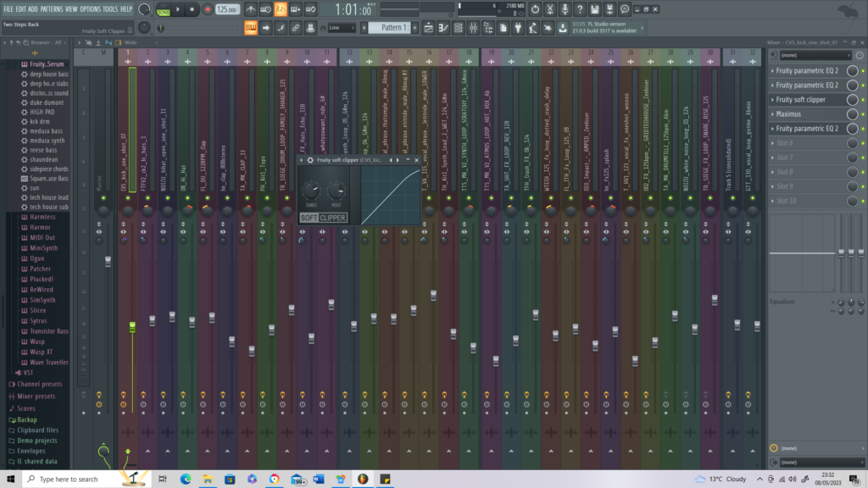Viewport: 868px width, 488px height.
Task: Toggle the Pat/Song mode switch
Action: pyautogui.click(x=164, y=9)
